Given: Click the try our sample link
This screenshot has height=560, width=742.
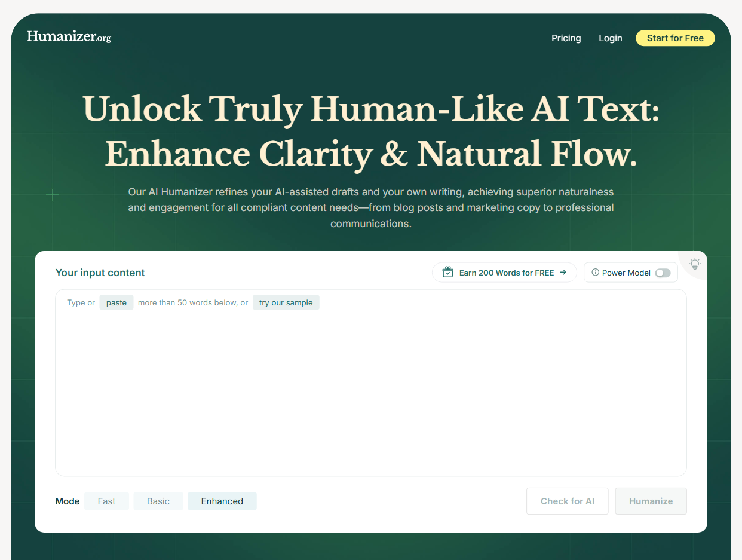Looking at the screenshot, I should click(x=286, y=302).
